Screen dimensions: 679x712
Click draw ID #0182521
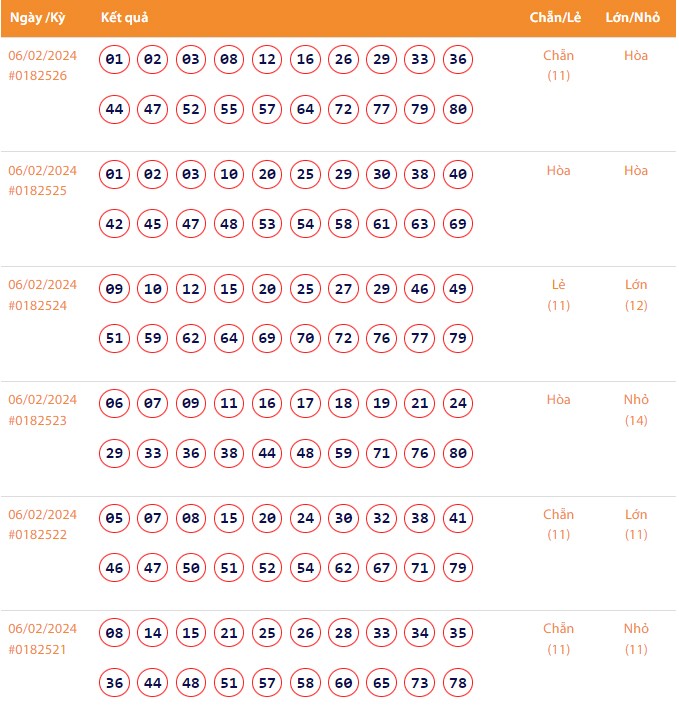point(38,649)
